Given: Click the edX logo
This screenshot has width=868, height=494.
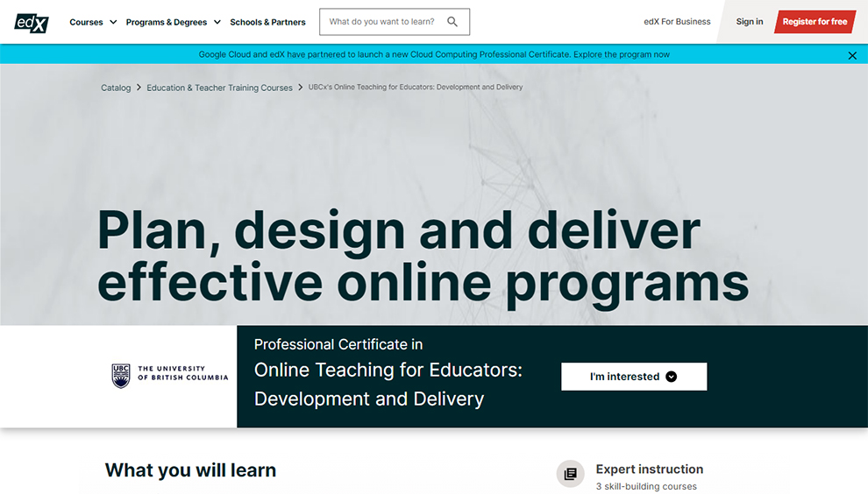Looking at the screenshot, I should click(x=32, y=22).
